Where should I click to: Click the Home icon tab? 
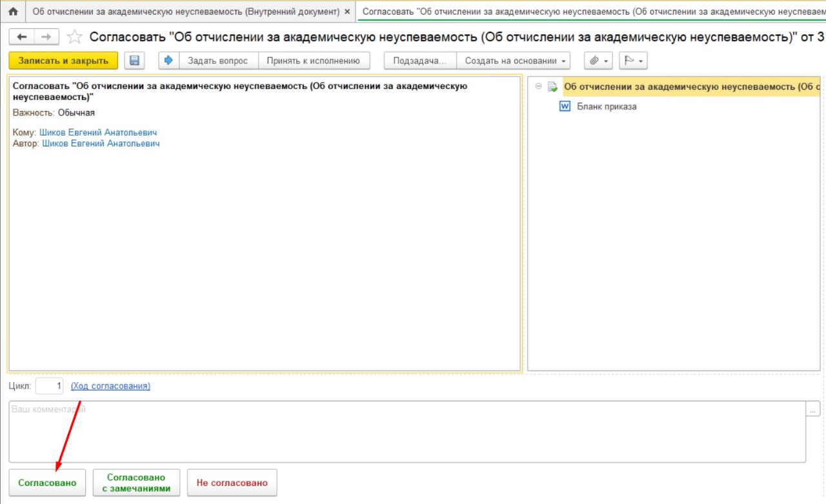pyautogui.click(x=12, y=12)
